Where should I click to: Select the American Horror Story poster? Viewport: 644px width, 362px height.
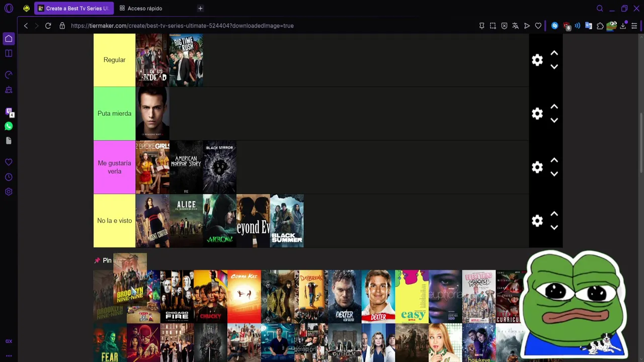tap(186, 167)
